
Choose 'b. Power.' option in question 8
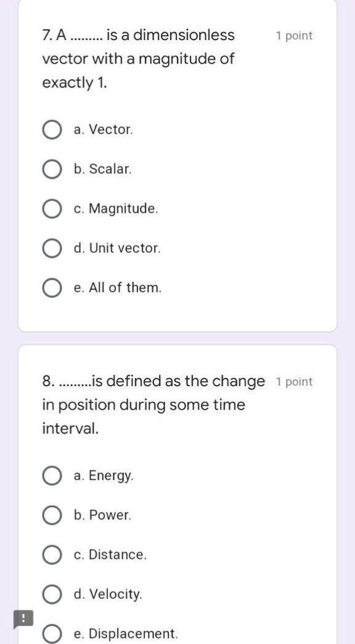click(x=52, y=514)
